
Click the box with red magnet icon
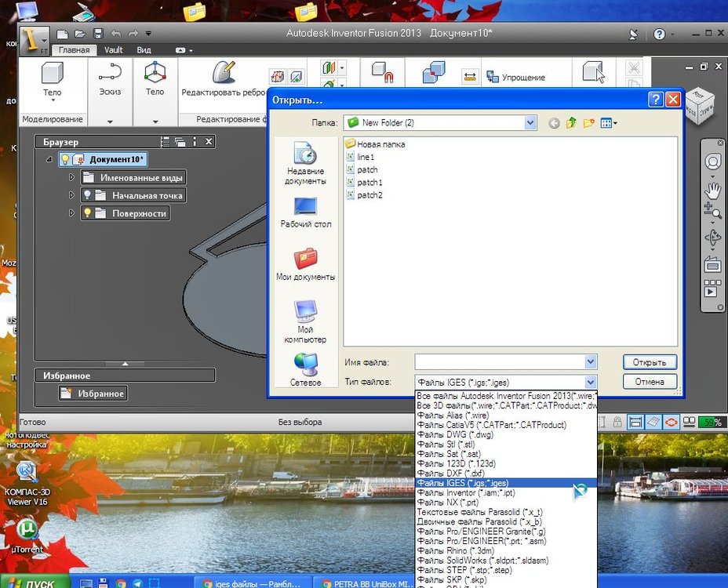[382, 72]
